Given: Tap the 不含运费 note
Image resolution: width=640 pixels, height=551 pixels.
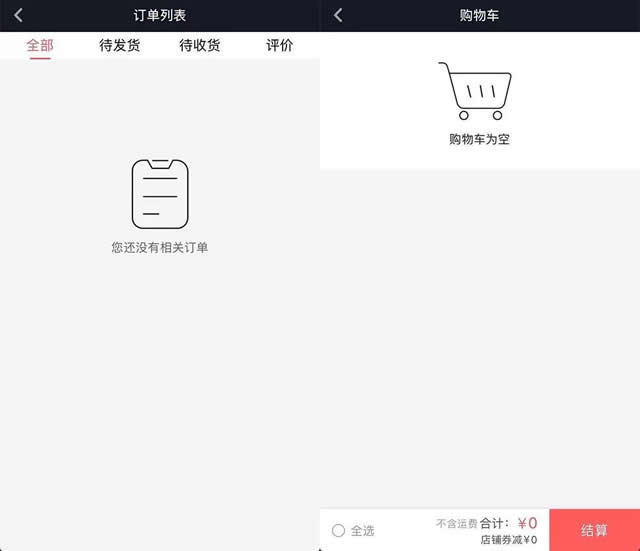Looking at the screenshot, I should pos(456,523).
